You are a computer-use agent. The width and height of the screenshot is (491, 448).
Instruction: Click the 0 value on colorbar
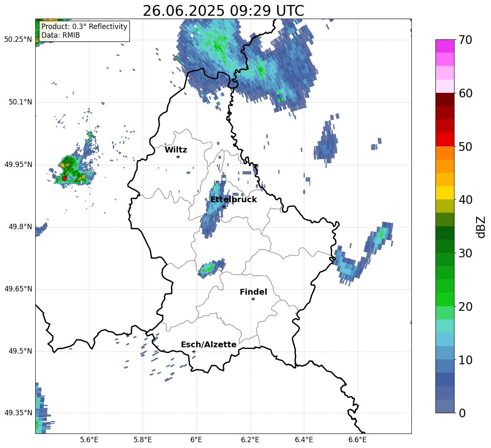pyautogui.click(x=462, y=413)
